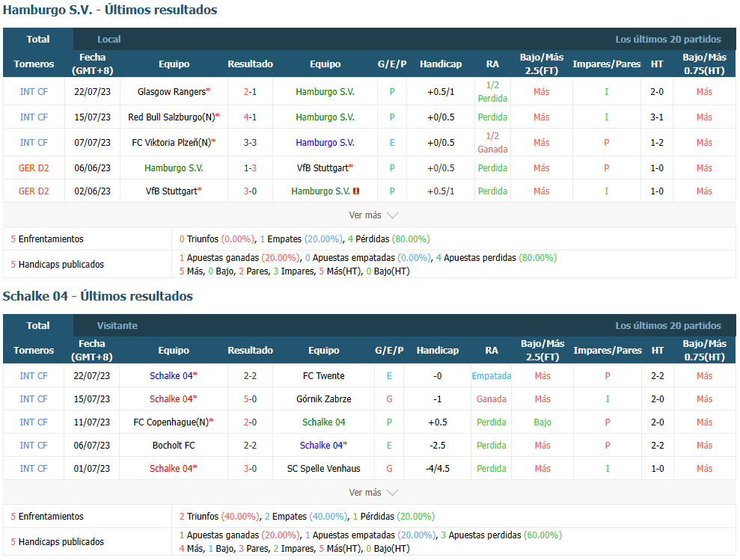Open FC Twente team link
Image resolution: width=740 pixels, height=560 pixels.
[x=324, y=376]
